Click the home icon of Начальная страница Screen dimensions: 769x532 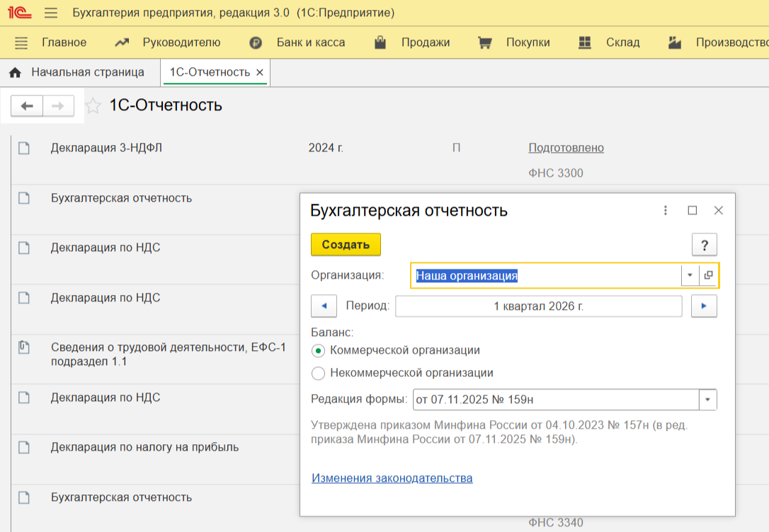[x=15, y=72]
